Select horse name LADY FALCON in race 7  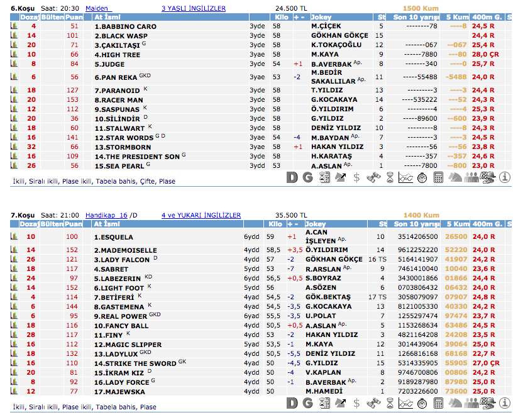[122, 259]
